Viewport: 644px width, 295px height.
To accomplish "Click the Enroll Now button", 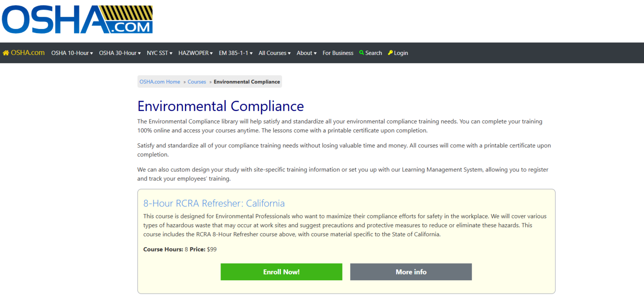I will click(281, 272).
